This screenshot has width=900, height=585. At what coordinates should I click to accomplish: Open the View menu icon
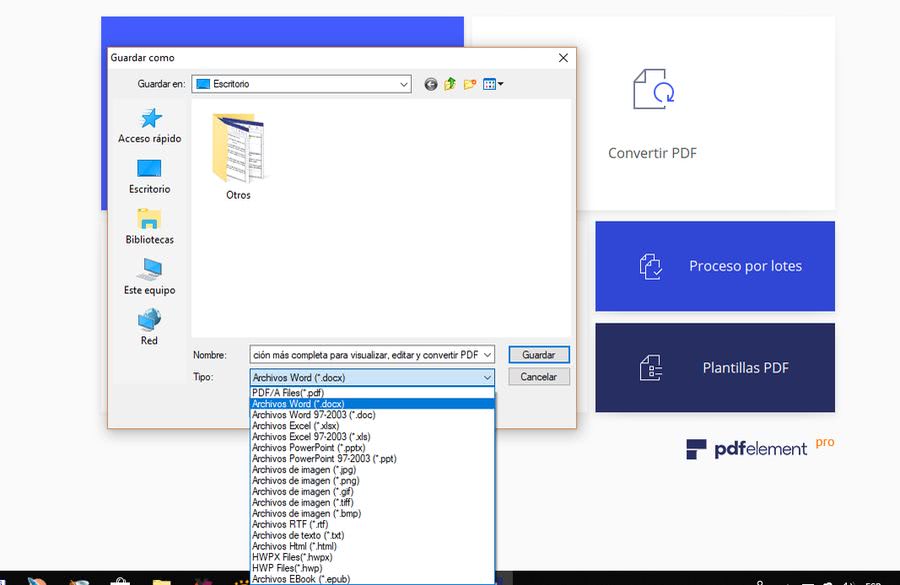[x=492, y=84]
